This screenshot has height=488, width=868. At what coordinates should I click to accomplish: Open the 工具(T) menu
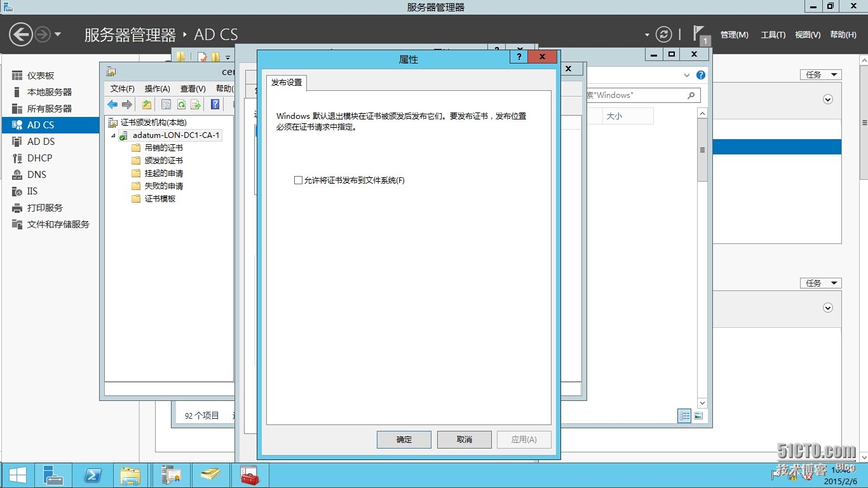[773, 35]
